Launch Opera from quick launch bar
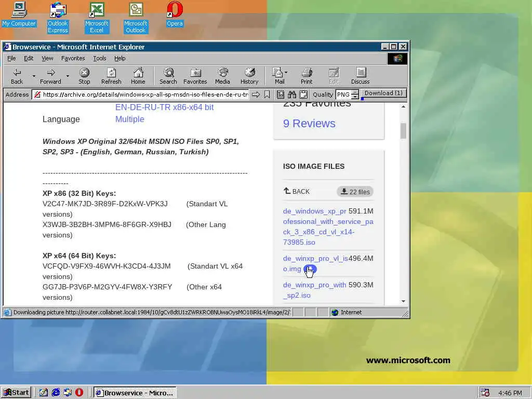Viewport: 532px width, 399px height. pyautogui.click(x=79, y=393)
